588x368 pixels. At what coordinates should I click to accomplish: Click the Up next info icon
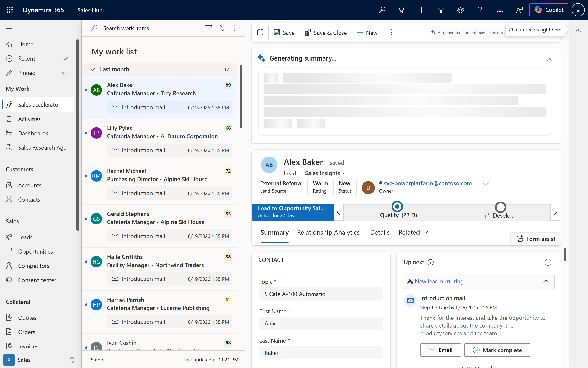pos(431,262)
